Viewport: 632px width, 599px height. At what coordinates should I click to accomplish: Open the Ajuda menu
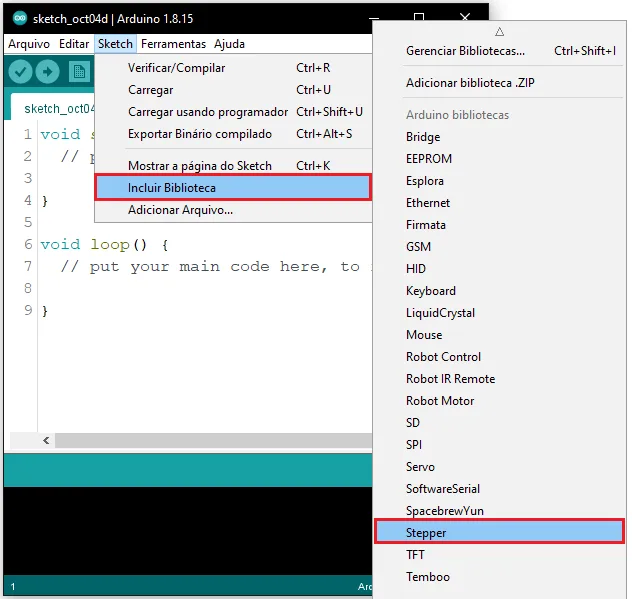click(x=229, y=44)
